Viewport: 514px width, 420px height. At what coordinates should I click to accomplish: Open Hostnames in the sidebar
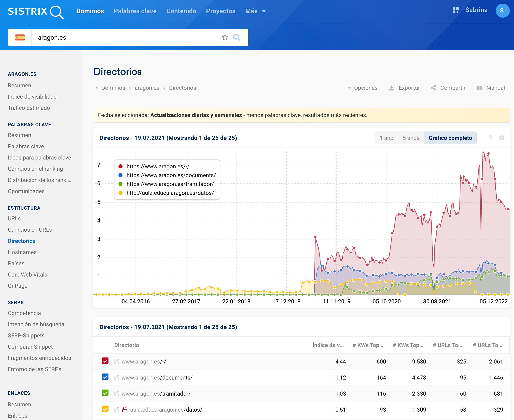[22, 252]
